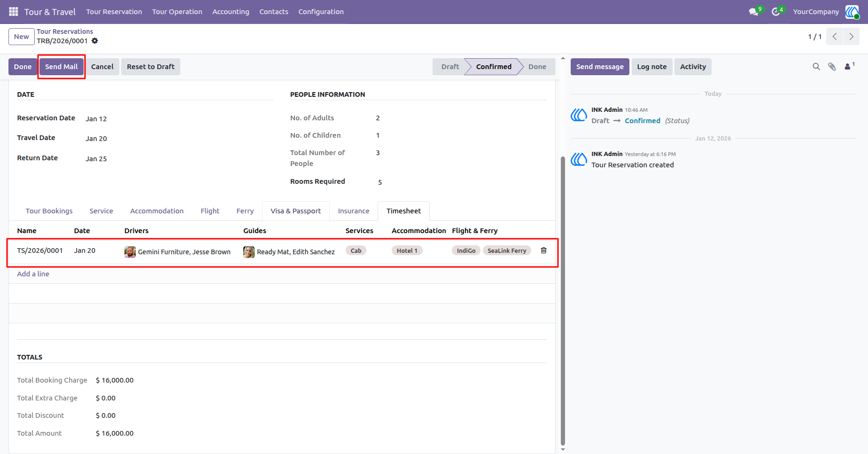868x454 pixels.
Task: Go to previous record arrow
Action: [x=835, y=37]
